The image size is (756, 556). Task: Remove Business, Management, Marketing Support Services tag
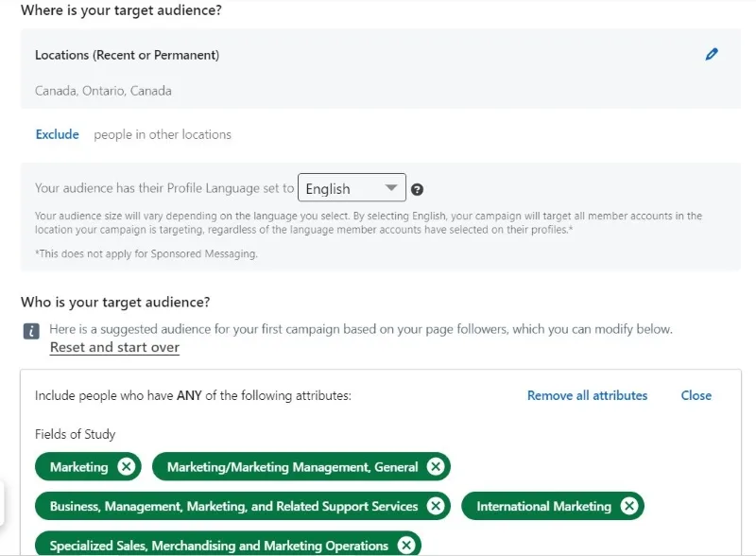coord(436,506)
